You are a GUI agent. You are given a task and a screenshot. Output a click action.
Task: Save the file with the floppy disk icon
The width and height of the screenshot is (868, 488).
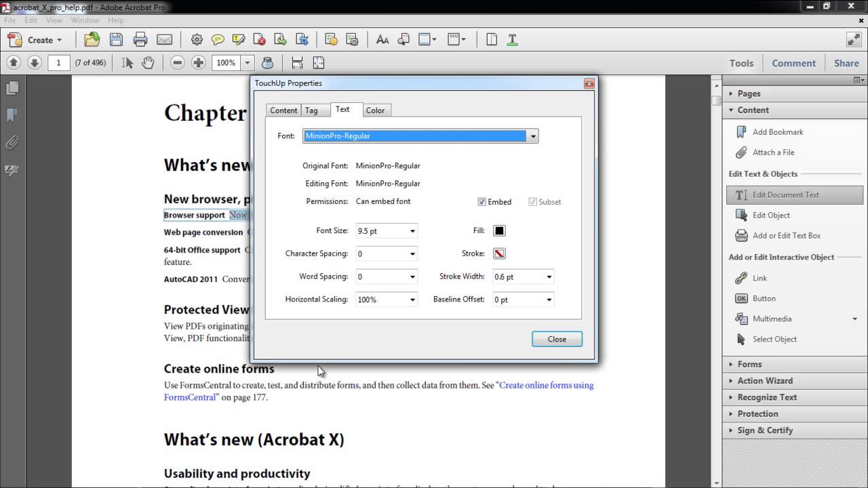click(116, 40)
